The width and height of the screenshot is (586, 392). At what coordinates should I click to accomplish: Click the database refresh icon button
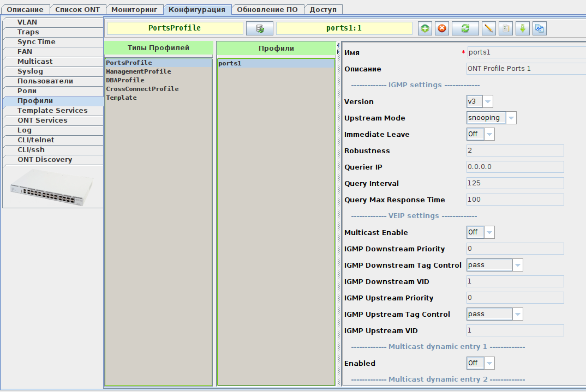[260, 28]
